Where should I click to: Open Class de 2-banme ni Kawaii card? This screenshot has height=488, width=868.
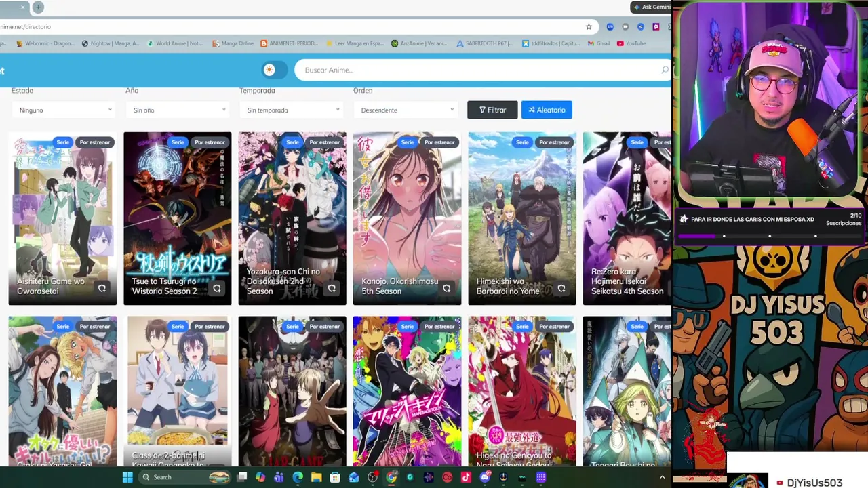177,391
